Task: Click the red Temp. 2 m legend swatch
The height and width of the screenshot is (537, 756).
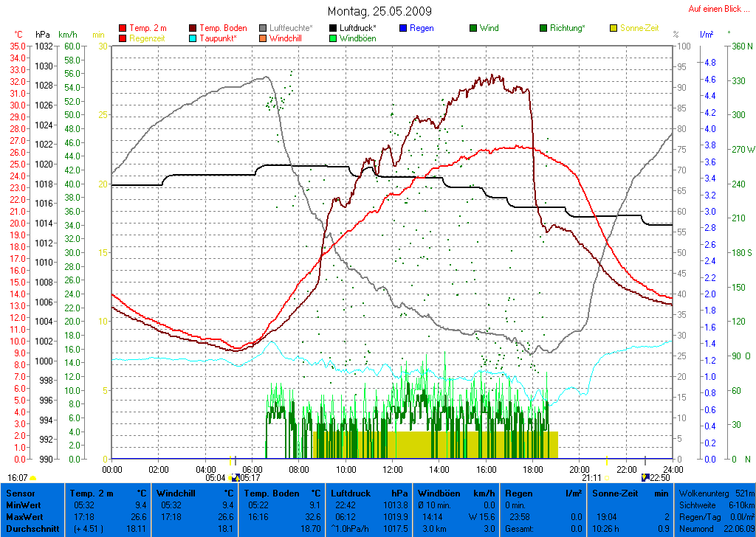Action: coord(123,29)
